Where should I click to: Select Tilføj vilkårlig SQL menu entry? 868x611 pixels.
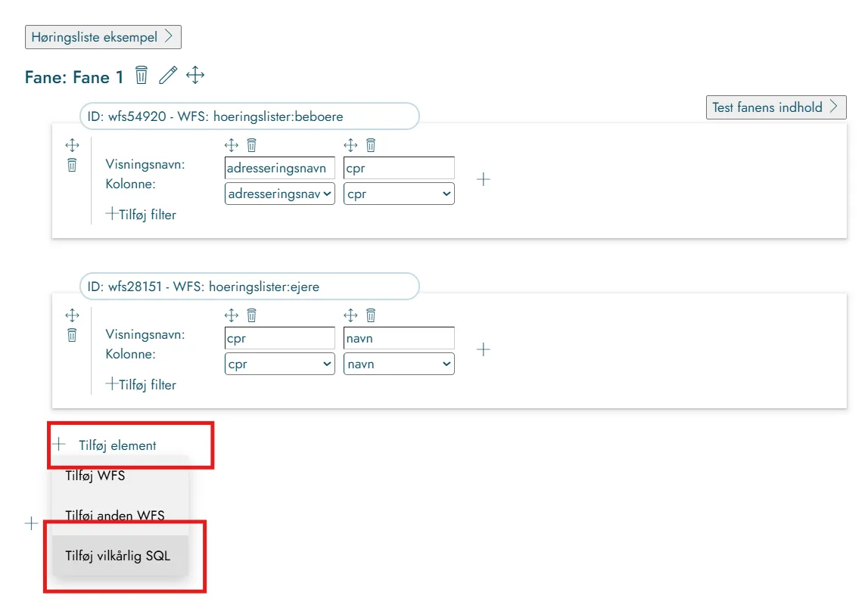pyautogui.click(x=120, y=556)
